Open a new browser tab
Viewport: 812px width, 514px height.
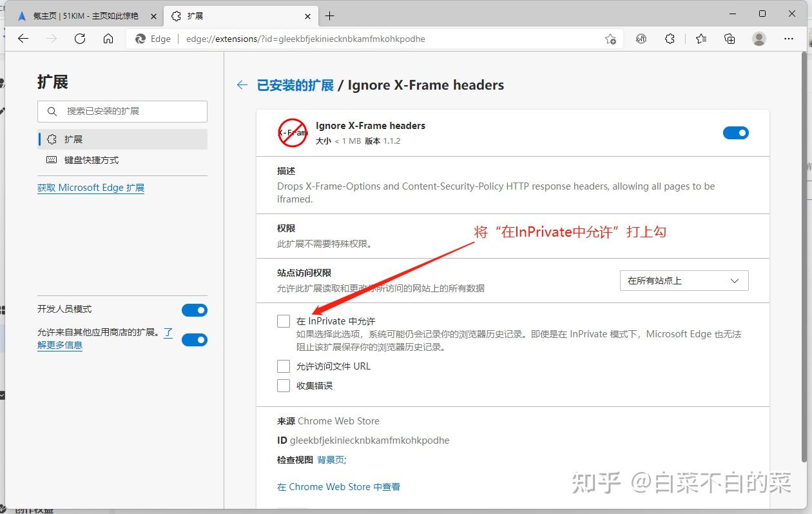click(x=331, y=15)
